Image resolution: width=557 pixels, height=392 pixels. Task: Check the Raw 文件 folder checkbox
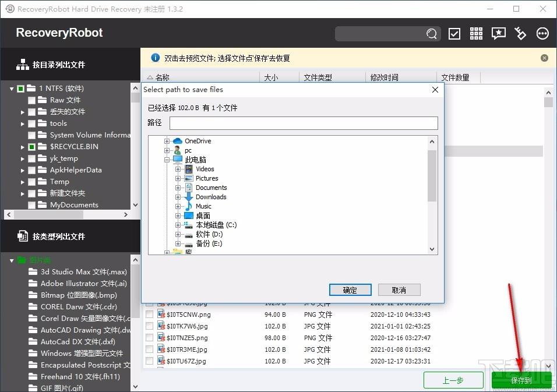click(x=31, y=100)
